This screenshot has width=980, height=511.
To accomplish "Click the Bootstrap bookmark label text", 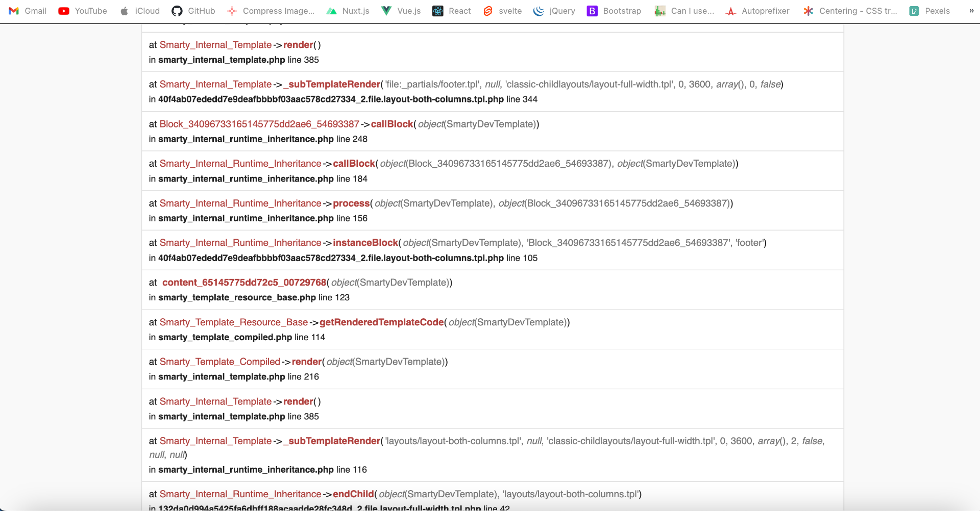I will [x=622, y=11].
